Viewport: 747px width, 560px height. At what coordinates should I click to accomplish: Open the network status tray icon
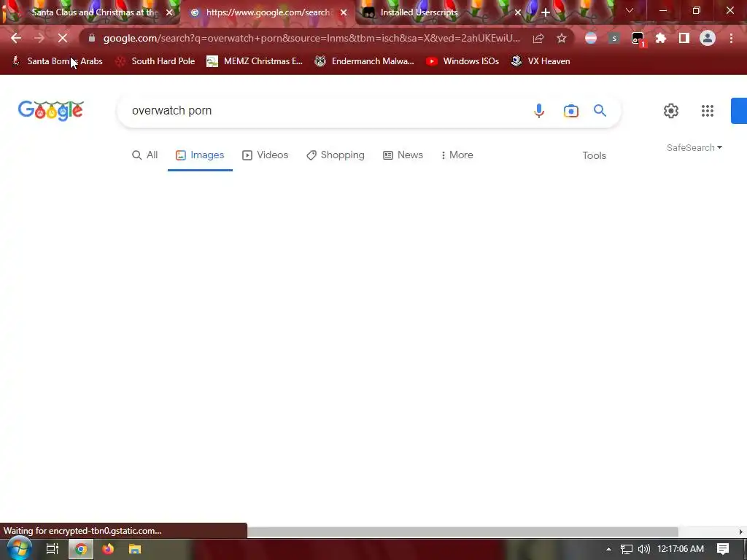627,549
